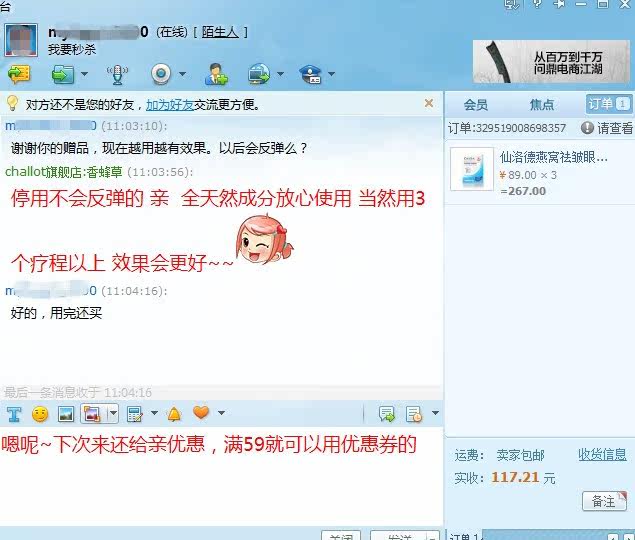Switch to the 焦点 tab
The width and height of the screenshot is (635, 540).
[541, 105]
